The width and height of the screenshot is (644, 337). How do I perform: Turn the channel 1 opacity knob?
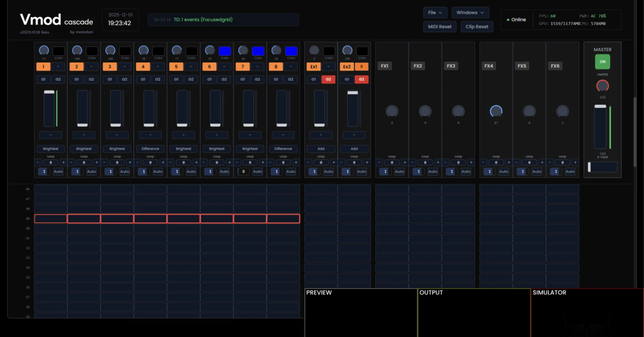[44, 50]
